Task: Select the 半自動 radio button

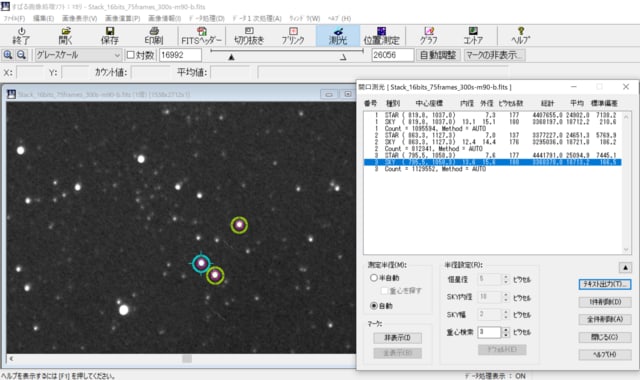Action: (x=373, y=278)
